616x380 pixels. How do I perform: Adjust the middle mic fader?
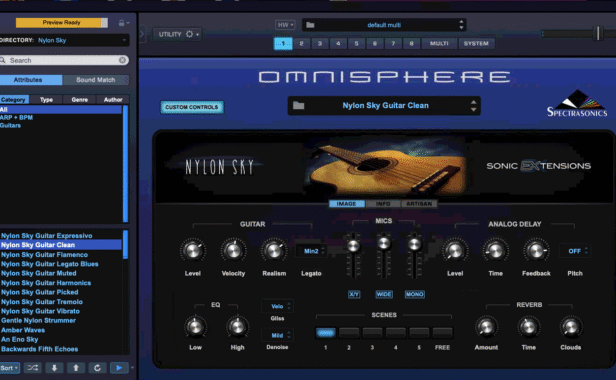point(384,243)
